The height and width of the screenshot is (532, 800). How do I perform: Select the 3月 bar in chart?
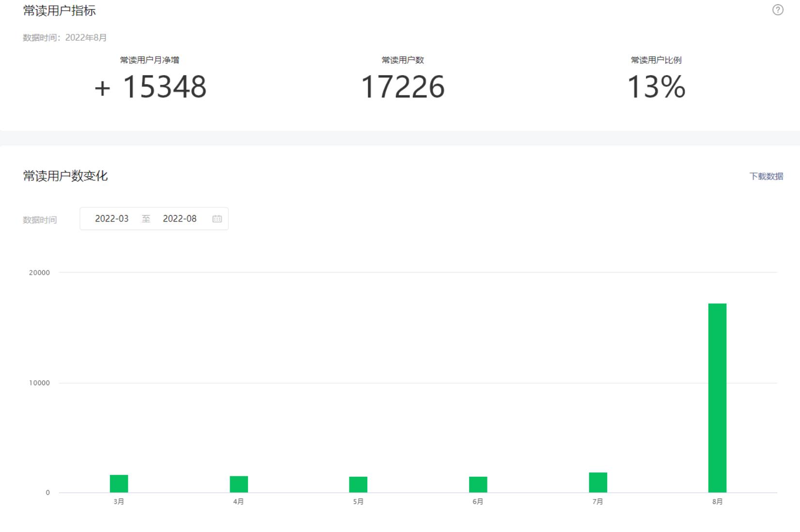click(x=119, y=484)
